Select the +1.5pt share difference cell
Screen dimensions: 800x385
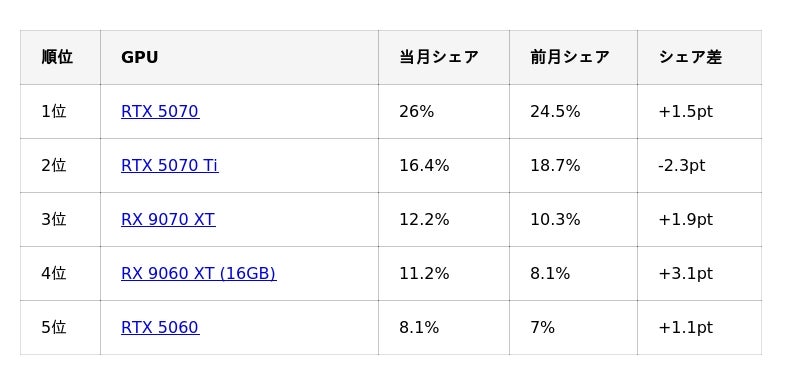pyautogui.click(x=699, y=111)
